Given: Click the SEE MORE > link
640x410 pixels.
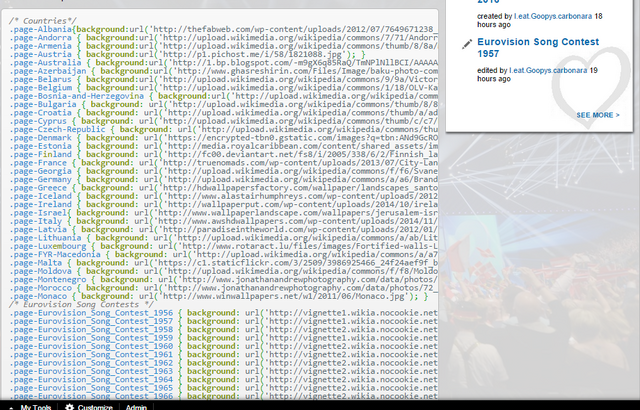Looking at the screenshot, I should (x=598, y=115).
